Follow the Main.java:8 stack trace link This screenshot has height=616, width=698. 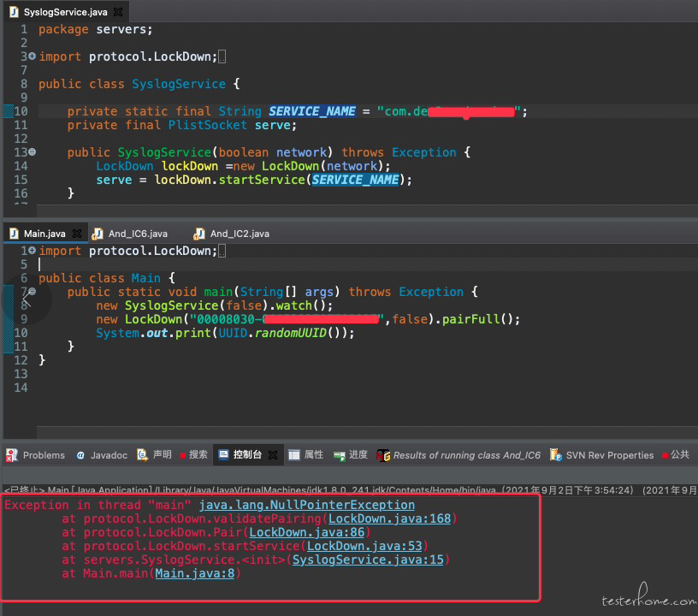click(194, 573)
